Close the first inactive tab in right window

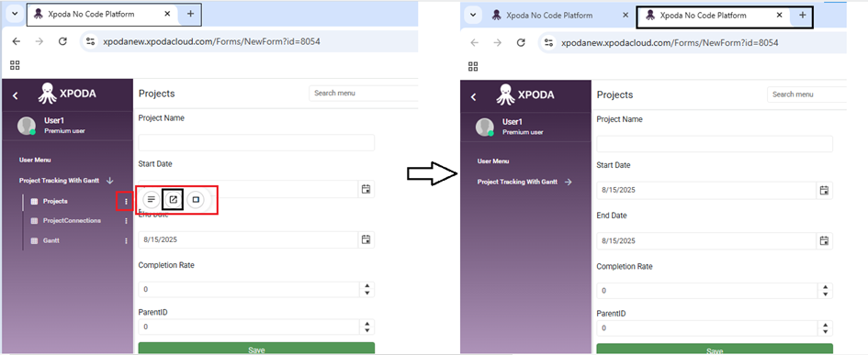pos(626,16)
